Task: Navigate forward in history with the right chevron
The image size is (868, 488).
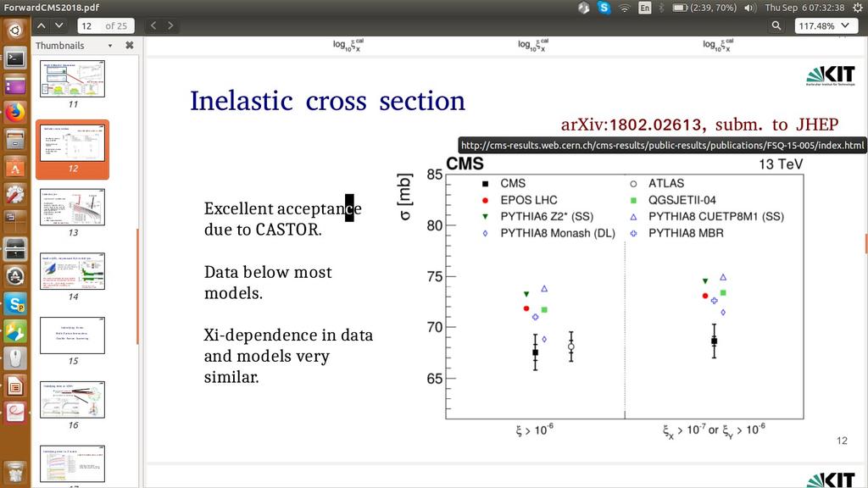Action: click(170, 25)
